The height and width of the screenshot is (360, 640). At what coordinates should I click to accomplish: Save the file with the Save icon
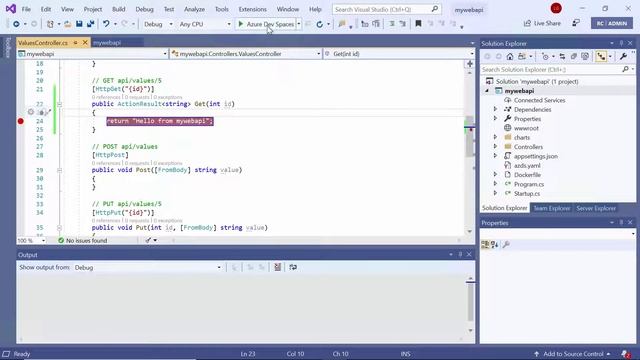(79, 24)
